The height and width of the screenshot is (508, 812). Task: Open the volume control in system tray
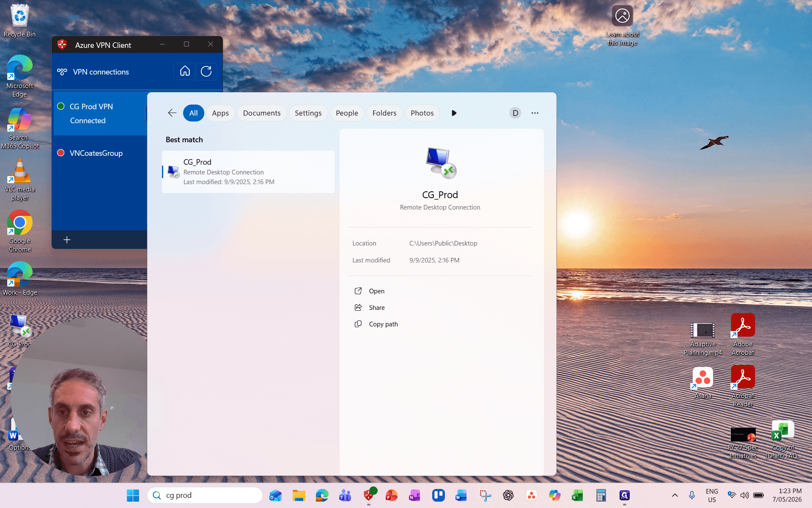point(745,495)
